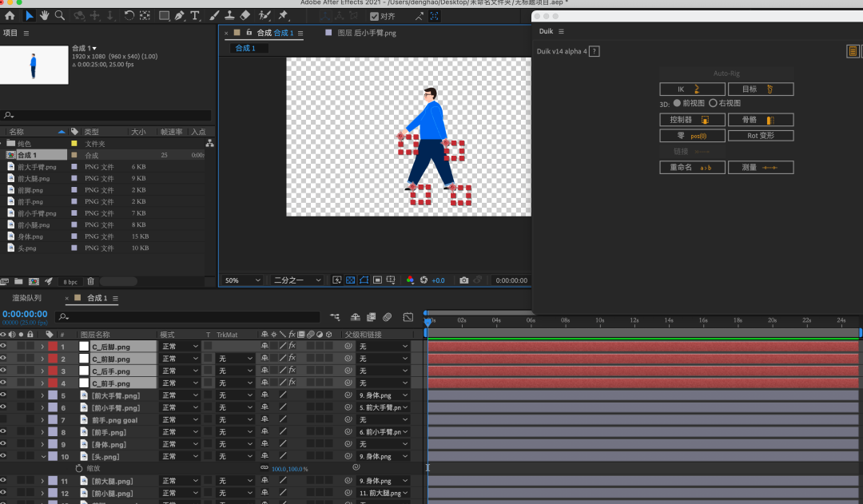This screenshot has height=504, width=863.
Task: Enable the 对齐 snapping checkbox
Action: [x=374, y=16]
